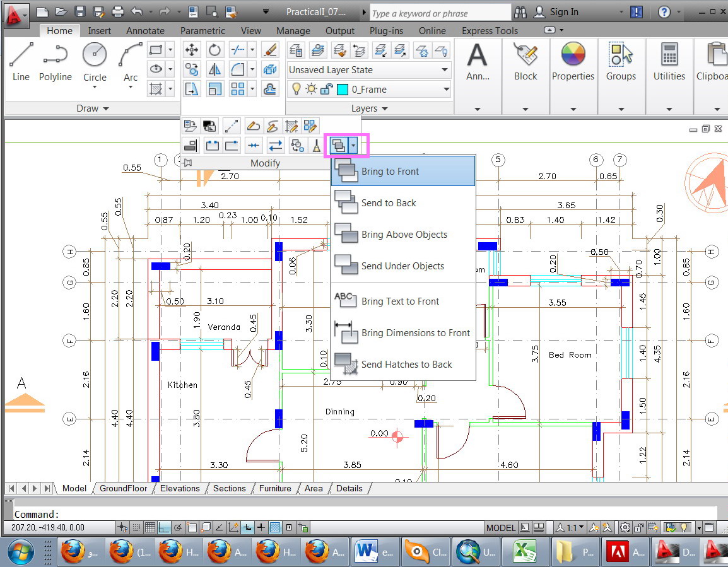The height and width of the screenshot is (567, 728).
Task: Toggle the layer lock icon for 0_Frame
Action: [326, 90]
